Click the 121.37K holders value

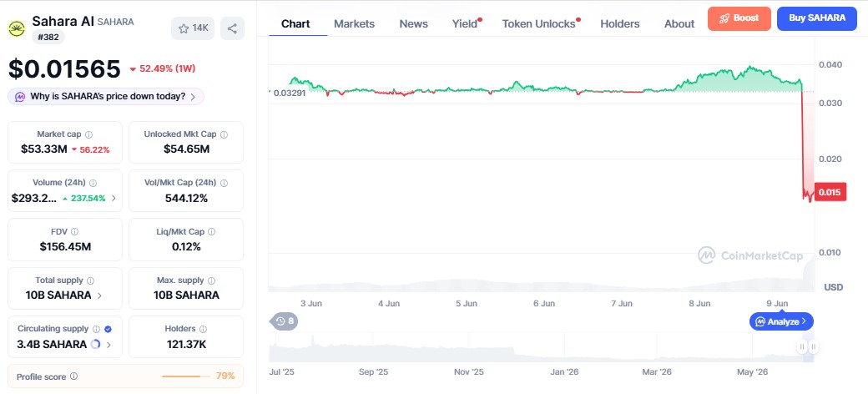coord(187,344)
